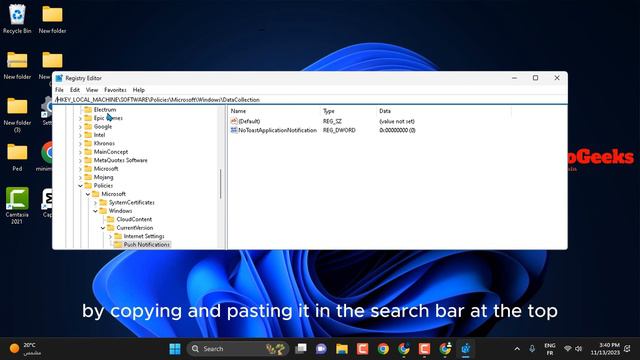Expand the MainConcept key

pyautogui.click(x=80, y=152)
